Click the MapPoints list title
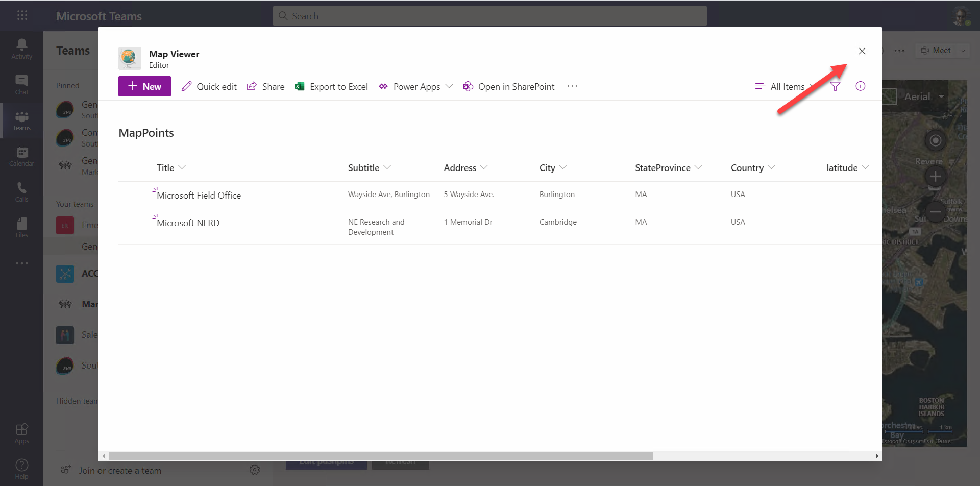Viewport: 980px width, 486px height. (146, 133)
